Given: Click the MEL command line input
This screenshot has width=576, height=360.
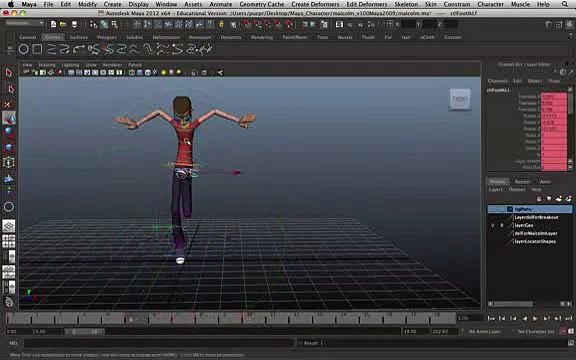Looking at the screenshot, I should pyautogui.click(x=159, y=343).
